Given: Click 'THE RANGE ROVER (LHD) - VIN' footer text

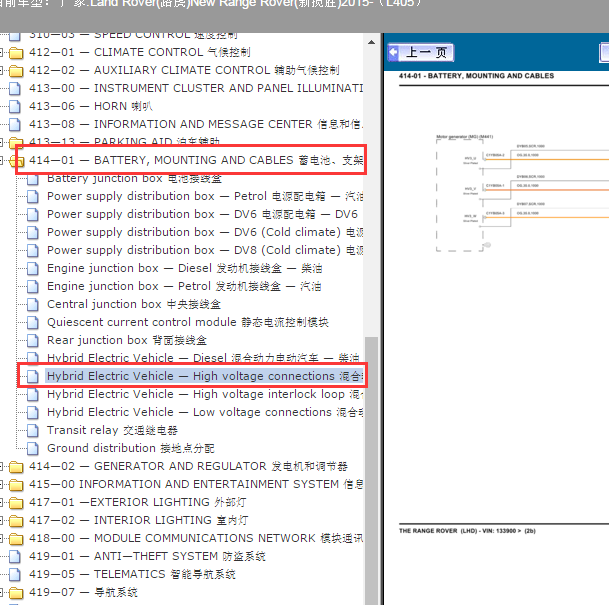Looking at the screenshot, I should click(467, 531).
